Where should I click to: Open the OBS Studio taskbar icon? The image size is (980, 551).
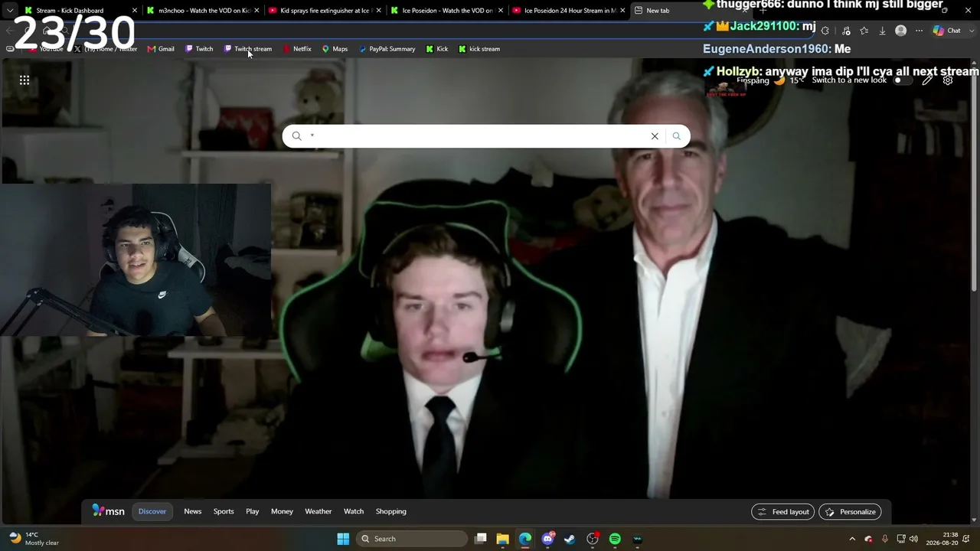point(593,539)
